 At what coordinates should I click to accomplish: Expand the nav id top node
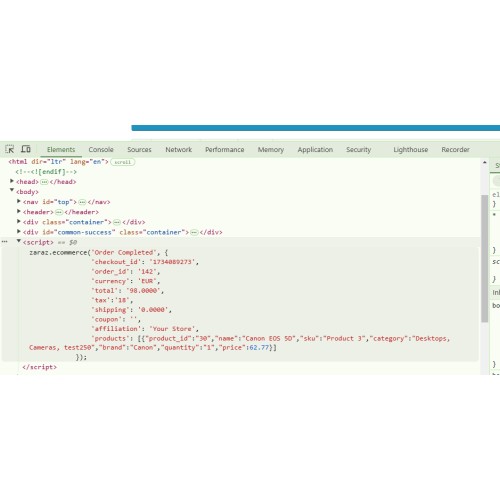tap(19, 201)
